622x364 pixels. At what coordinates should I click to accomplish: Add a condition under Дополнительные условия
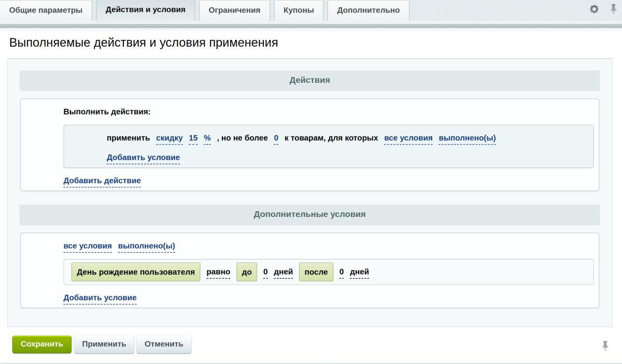(x=100, y=298)
